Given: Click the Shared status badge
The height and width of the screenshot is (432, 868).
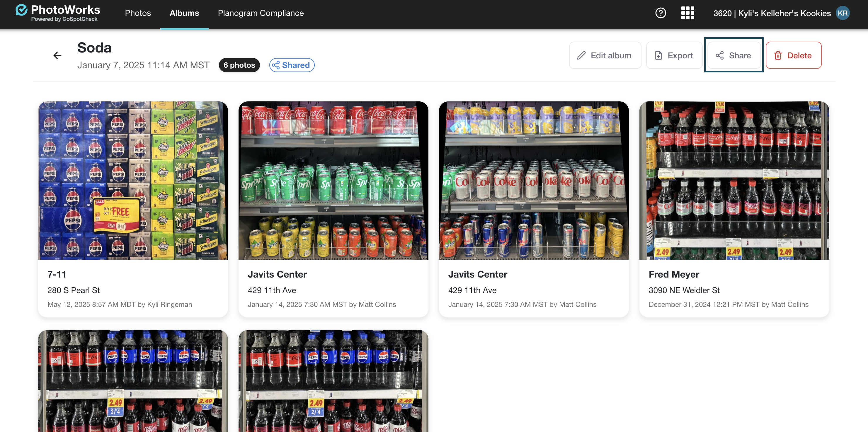Looking at the screenshot, I should pos(292,65).
